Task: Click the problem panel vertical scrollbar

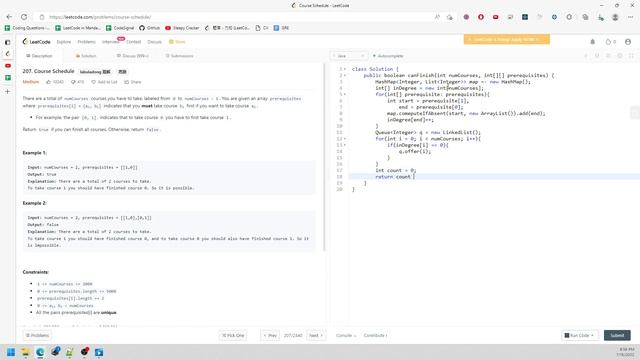Action: coord(325,157)
